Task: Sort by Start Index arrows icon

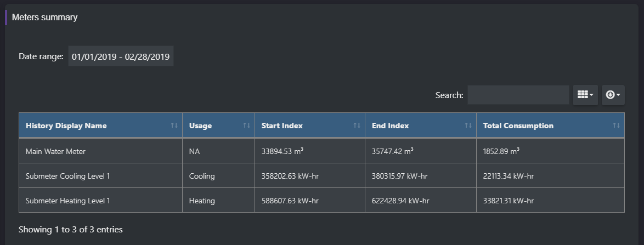Action: pyautogui.click(x=357, y=126)
